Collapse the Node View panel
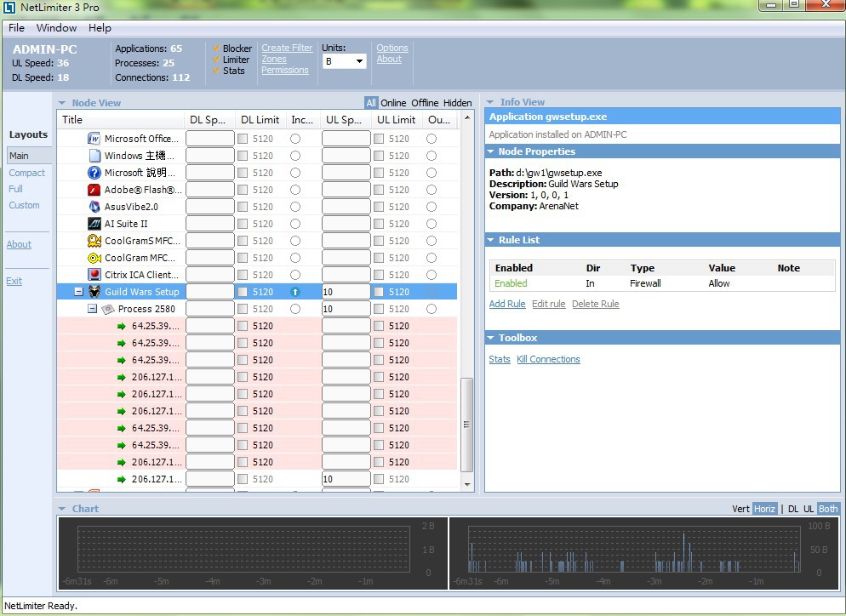The width and height of the screenshot is (846, 616). tap(61, 103)
